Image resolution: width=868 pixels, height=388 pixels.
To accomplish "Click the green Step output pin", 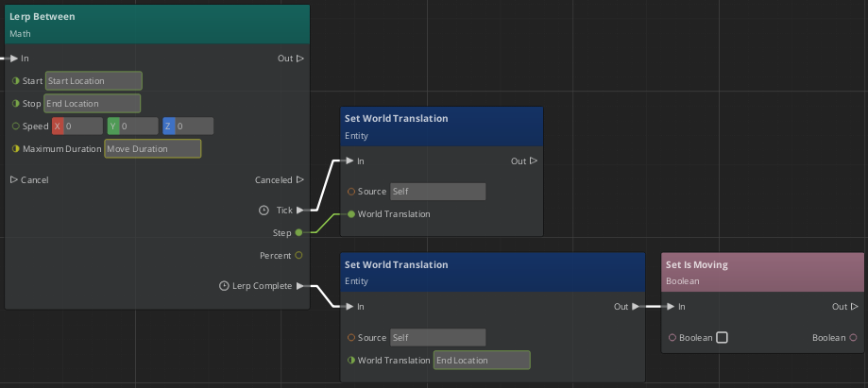I will pos(299,232).
